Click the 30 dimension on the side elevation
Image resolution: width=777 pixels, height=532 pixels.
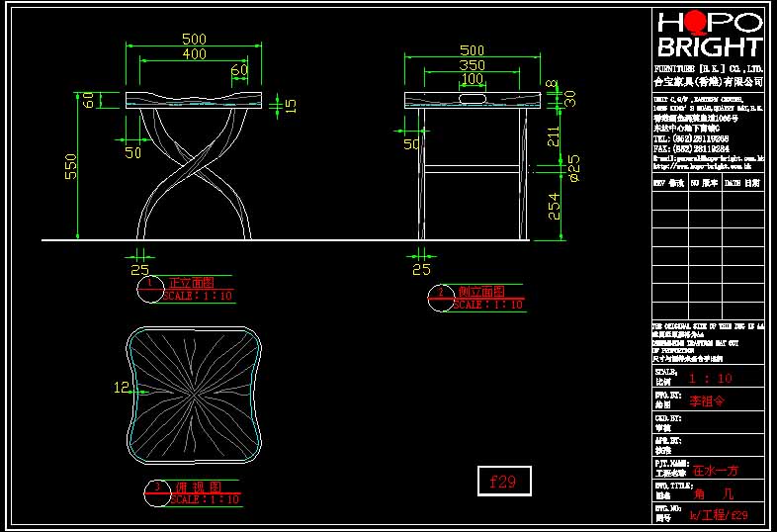click(570, 99)
